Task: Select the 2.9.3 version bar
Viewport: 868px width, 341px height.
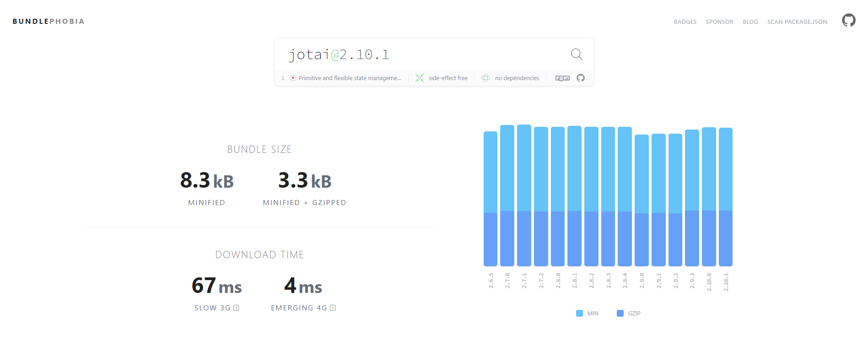Action: click(x=692, y=198)
